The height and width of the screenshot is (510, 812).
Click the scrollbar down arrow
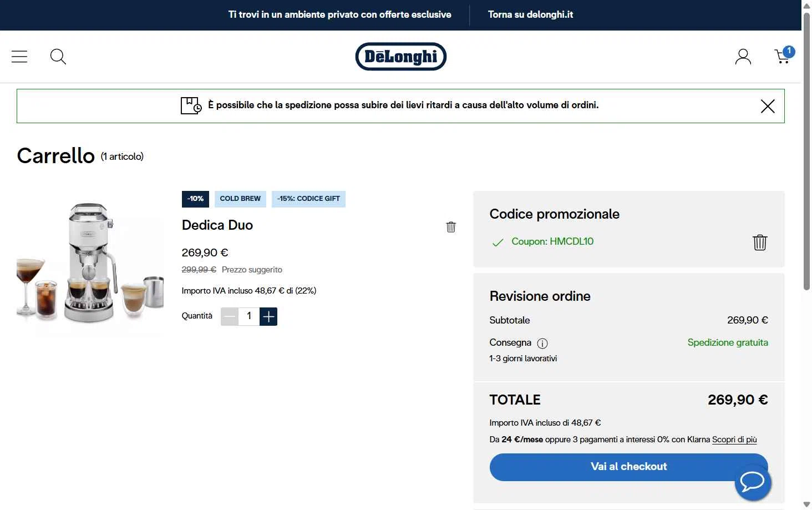[806, 504]
